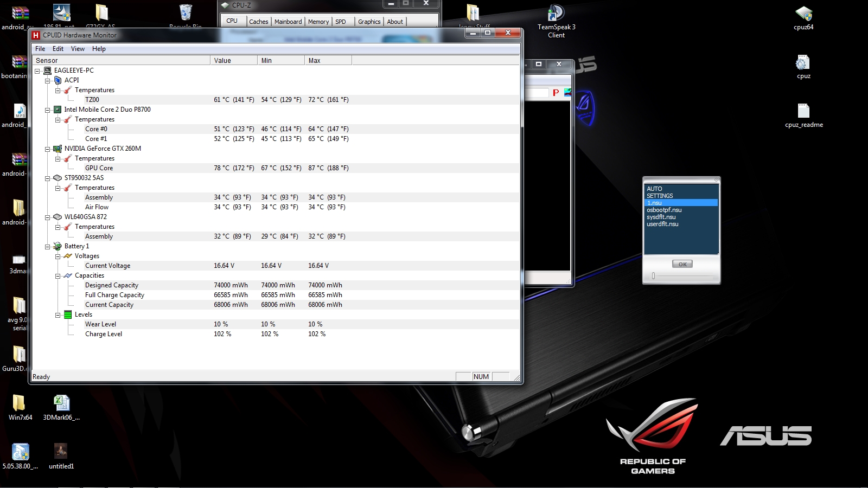868x488 pixels.
Task: Click the Battery 1 icon
Action: [58, 246]
